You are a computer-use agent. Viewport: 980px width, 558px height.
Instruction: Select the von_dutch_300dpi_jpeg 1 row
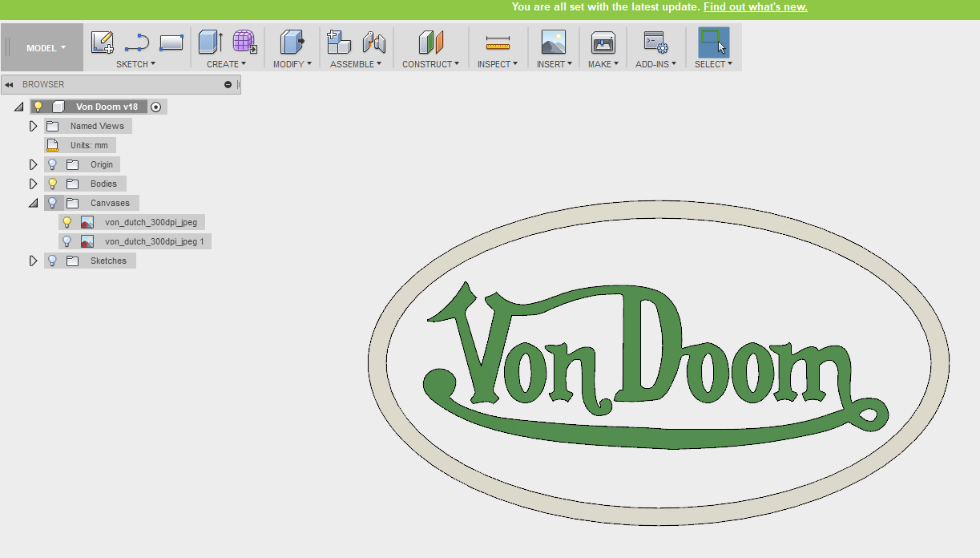tap(135, 241)
